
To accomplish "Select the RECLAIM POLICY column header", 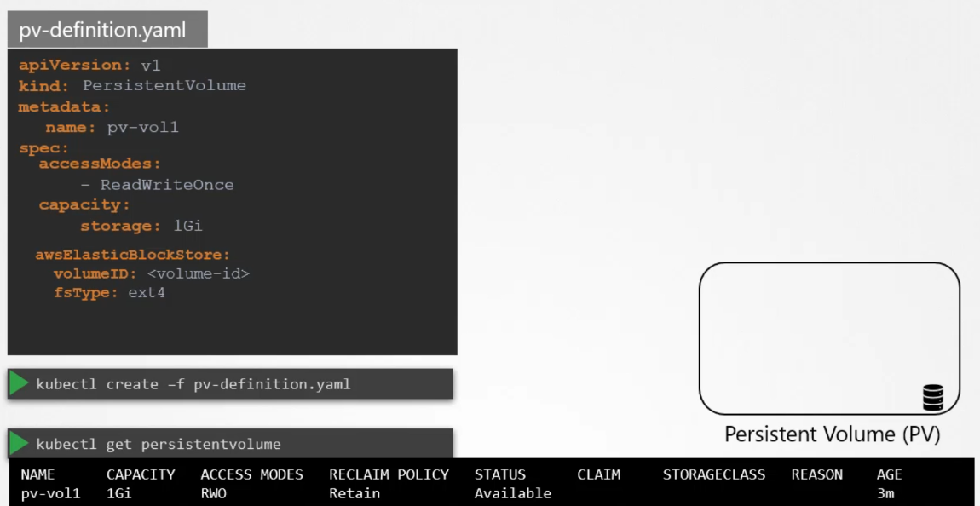I will 389,474.
